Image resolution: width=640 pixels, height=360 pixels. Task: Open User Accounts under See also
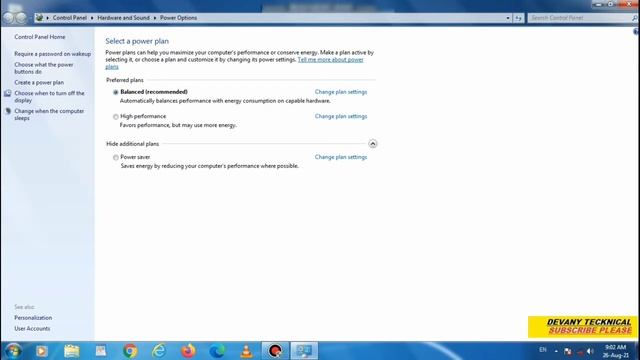coord(32,329)
